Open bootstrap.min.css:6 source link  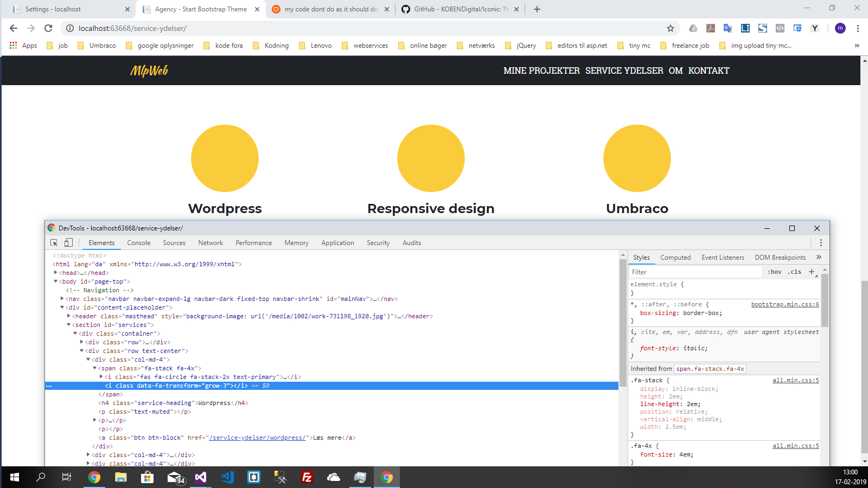[x=785, y=304]
